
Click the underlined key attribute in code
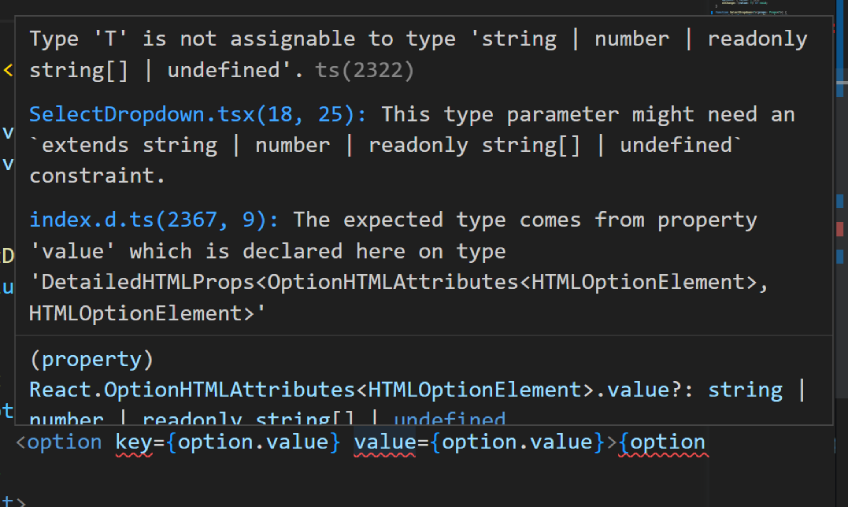(x=131, y=442)
